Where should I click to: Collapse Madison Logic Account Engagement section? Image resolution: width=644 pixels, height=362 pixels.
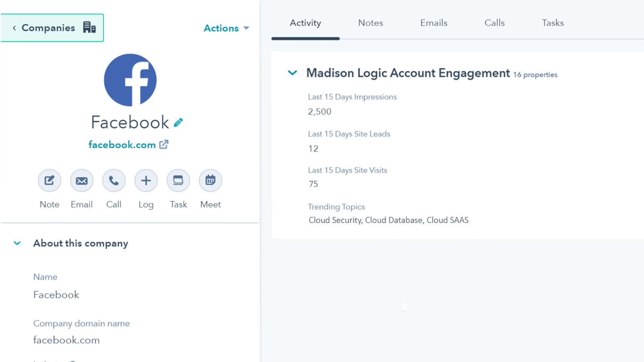[x=293, y=73]
